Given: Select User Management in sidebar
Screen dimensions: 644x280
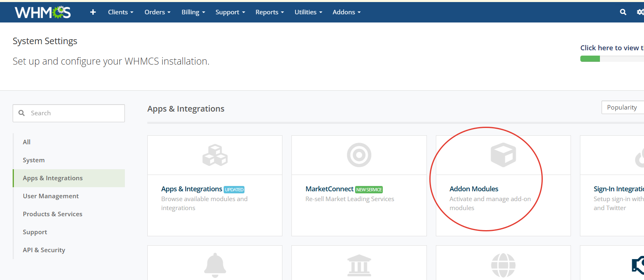Looking at the screenshot, I should click(51, 196).
